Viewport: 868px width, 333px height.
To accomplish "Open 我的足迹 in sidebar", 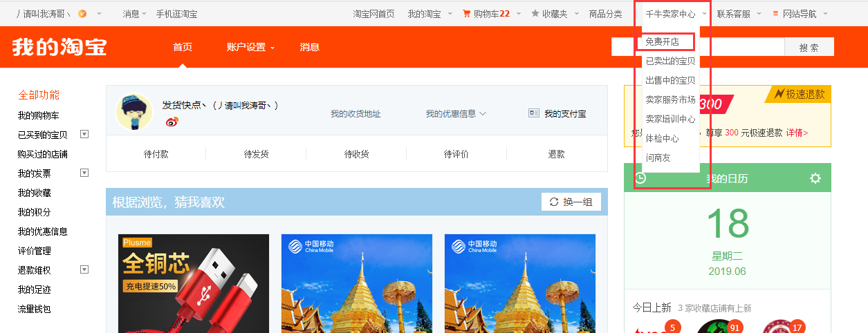I will click(x=34, y=289).
